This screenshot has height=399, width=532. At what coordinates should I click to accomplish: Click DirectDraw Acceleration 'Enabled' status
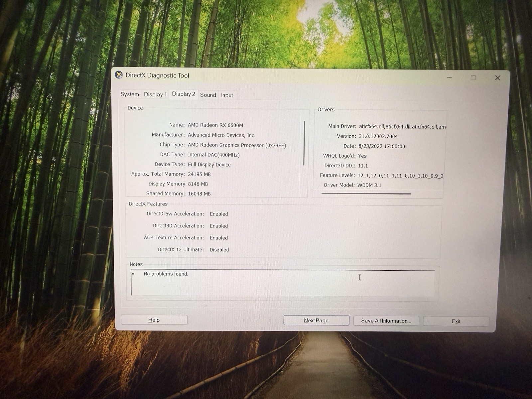click(x=219, y=214)
